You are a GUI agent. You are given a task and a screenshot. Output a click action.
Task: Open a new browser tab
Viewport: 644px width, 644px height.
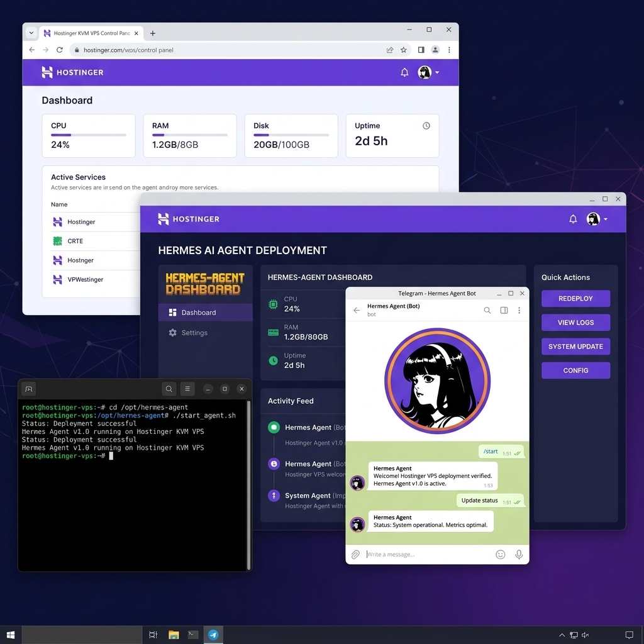(152, 33)
